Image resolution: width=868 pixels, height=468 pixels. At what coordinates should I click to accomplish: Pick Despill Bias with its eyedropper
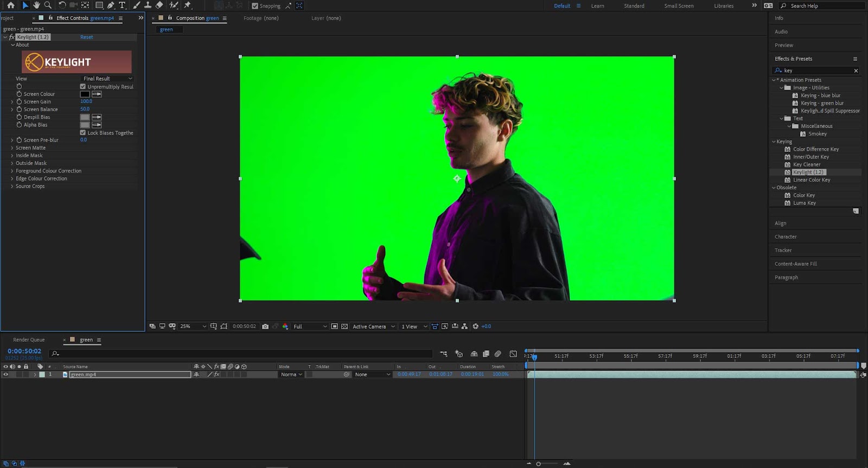click(x=97, y=117)
